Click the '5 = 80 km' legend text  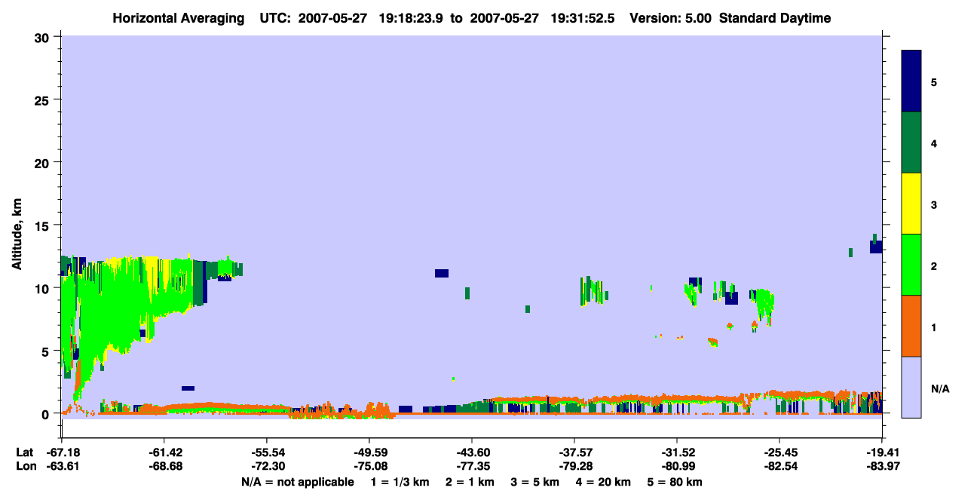[675, 482]
